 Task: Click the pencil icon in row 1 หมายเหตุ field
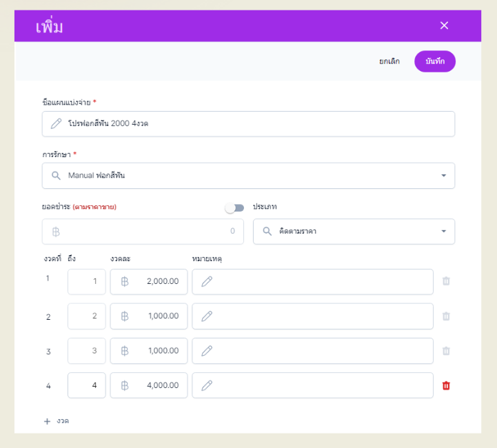pos(207,281)
